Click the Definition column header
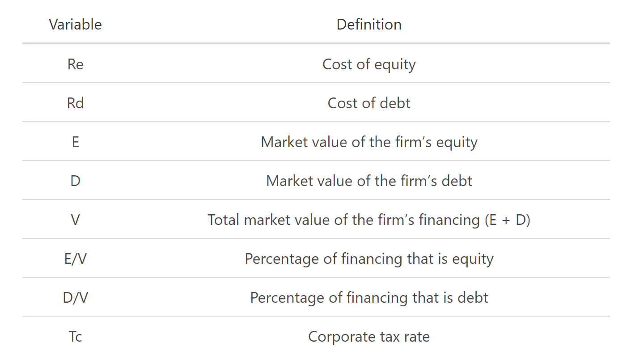 point(369,24)
